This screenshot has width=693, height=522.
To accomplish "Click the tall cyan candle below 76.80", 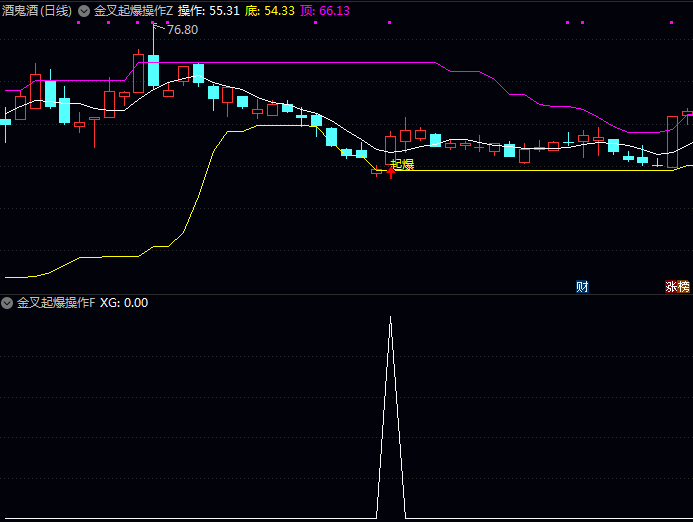I will [153, 70].
